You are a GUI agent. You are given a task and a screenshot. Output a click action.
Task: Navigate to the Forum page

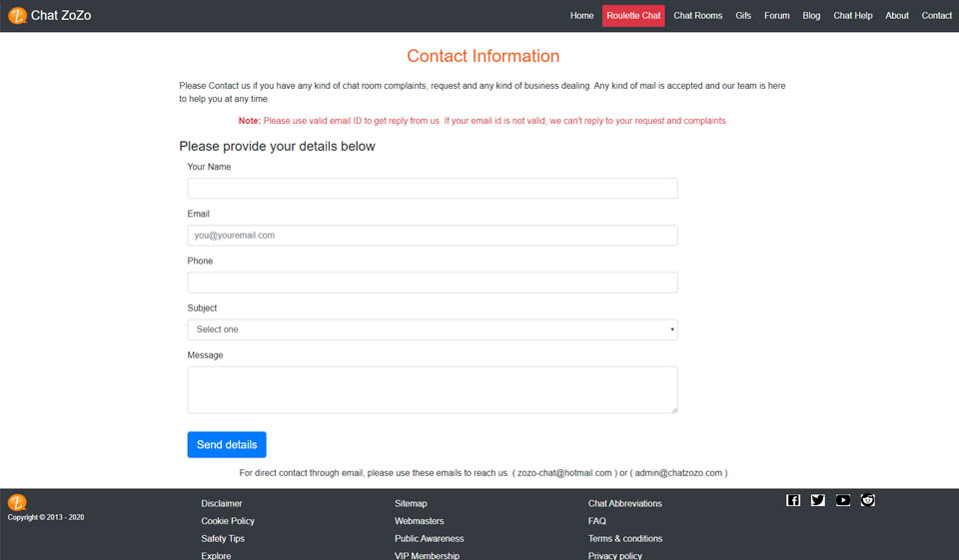click(777, 16)
